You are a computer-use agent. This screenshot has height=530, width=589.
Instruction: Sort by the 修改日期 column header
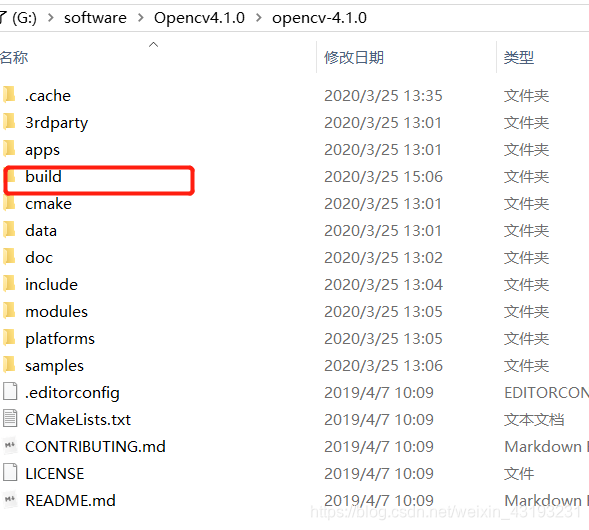(354, 58)
